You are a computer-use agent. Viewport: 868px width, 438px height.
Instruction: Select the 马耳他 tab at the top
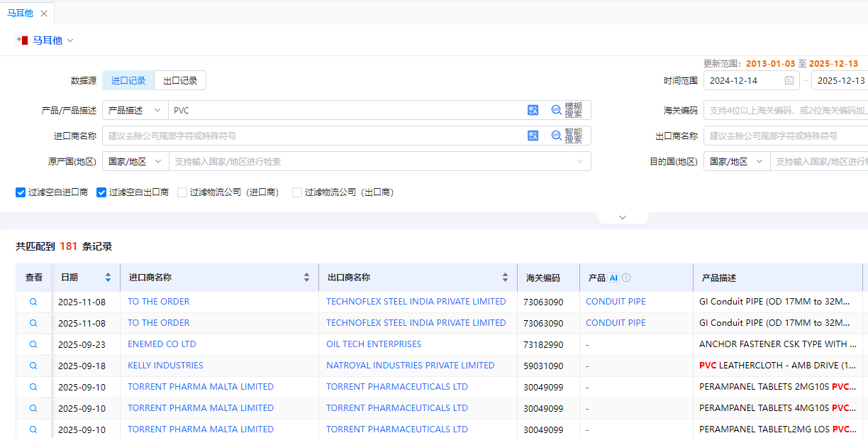point(21,13)
